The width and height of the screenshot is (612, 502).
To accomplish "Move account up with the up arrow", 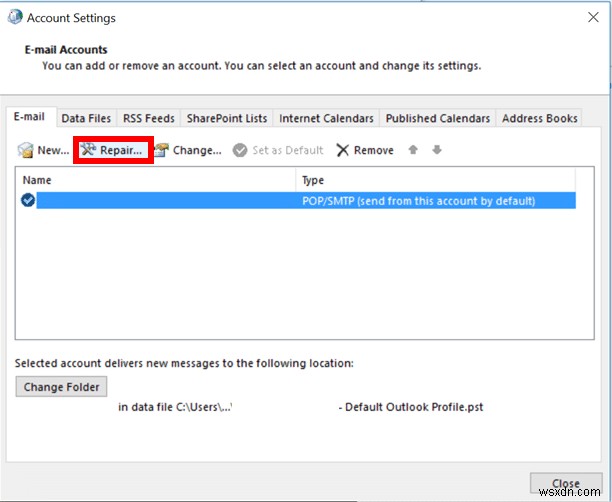I will 413,150.
